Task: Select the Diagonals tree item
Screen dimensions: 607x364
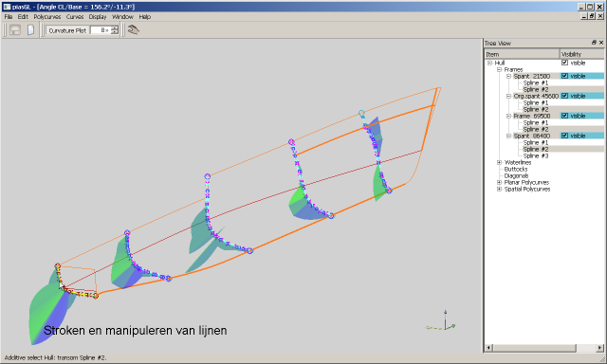Action: [x=516, y=175]
